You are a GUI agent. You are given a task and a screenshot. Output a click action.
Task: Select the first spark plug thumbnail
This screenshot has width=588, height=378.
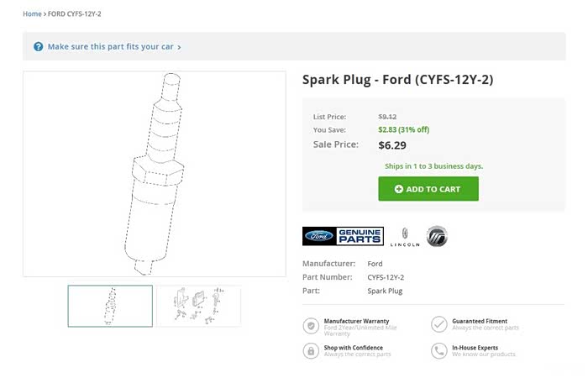pos(110,306)
